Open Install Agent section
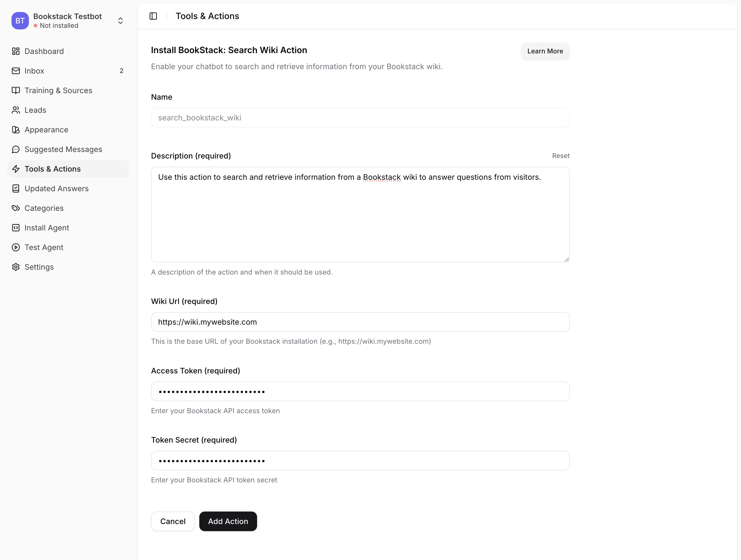The image size is (741, 560). point(47,228)
